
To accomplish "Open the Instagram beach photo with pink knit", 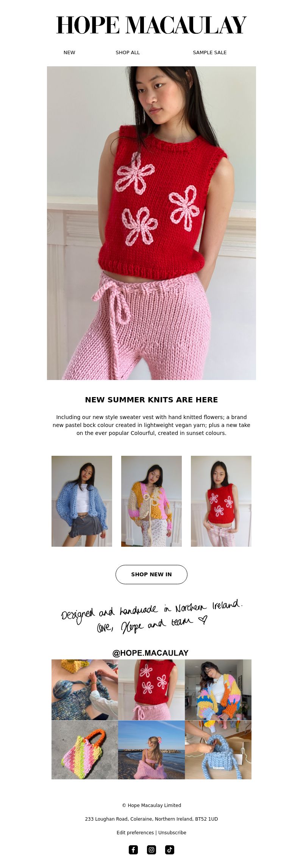I will coord(151,750).
